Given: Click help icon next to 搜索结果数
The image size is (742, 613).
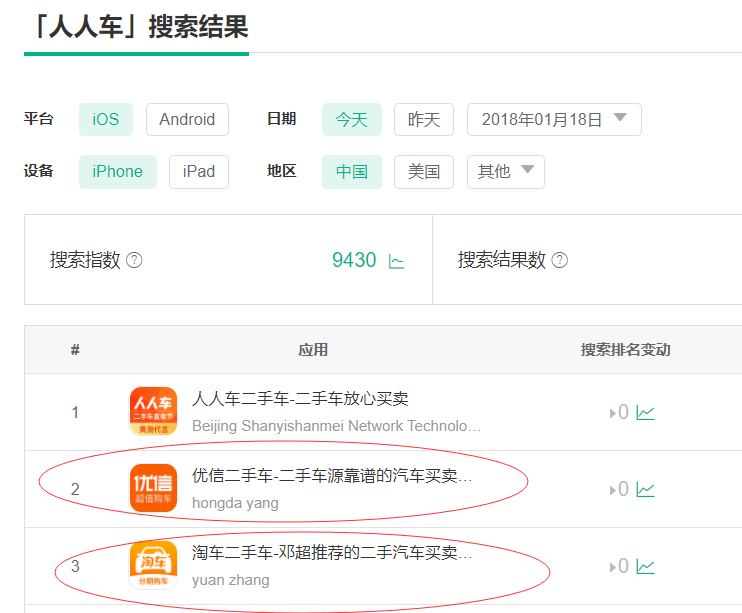Looking at the screenshot, I should [560, 260].
